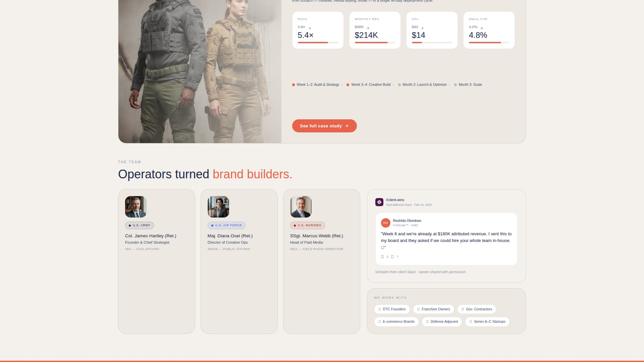This screenshot has height=362, width=644.
Task: Open Col. James Hartley's portrait photo
Action: [136, 207]
